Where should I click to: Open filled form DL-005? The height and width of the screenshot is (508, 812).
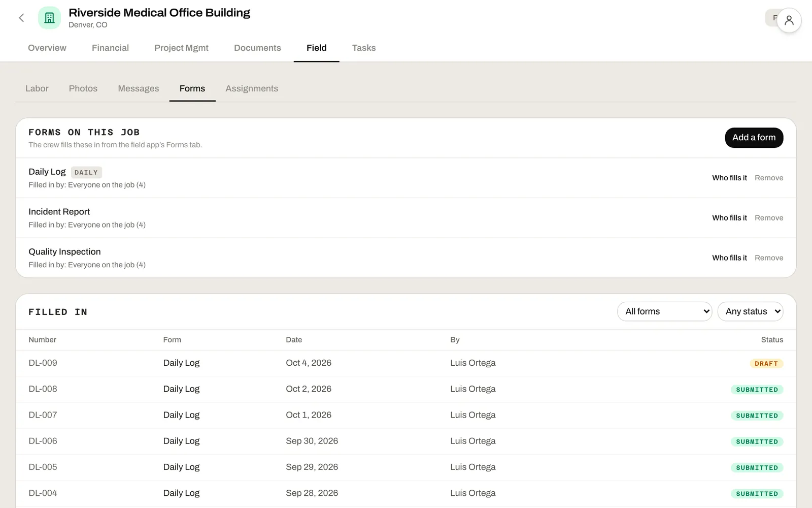(406, 467)
